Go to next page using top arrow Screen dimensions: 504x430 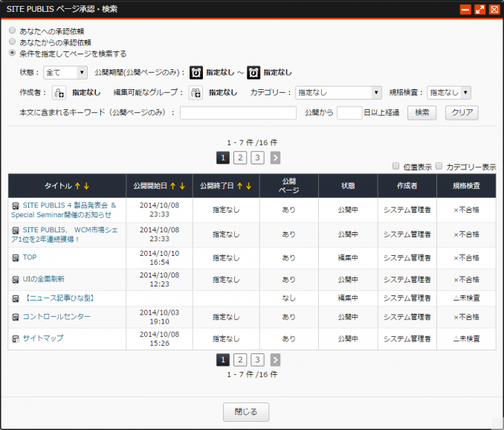tap(275, 158)
